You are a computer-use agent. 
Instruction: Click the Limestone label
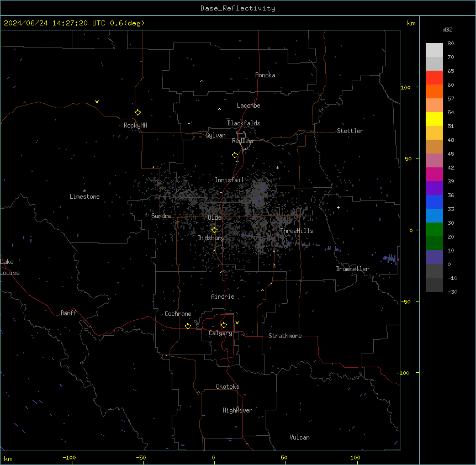pos(84,197)
